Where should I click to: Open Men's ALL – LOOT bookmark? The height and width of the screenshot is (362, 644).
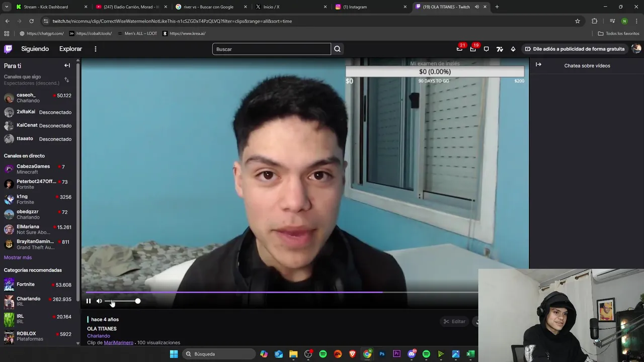137,34
